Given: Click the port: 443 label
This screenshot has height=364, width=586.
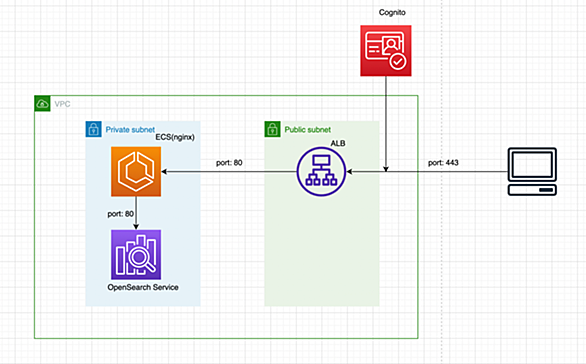Looking at the screenshot, I should pyautogui.click(x=443, y=163).
